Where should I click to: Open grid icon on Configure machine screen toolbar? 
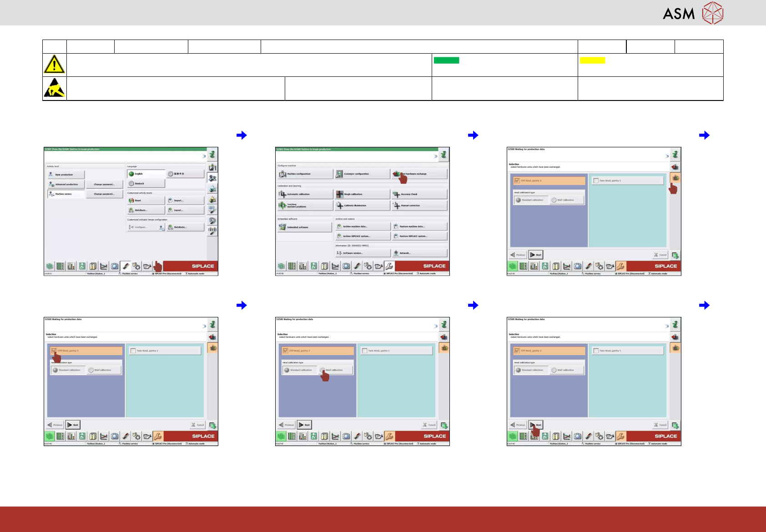click(x=292, y=266)
